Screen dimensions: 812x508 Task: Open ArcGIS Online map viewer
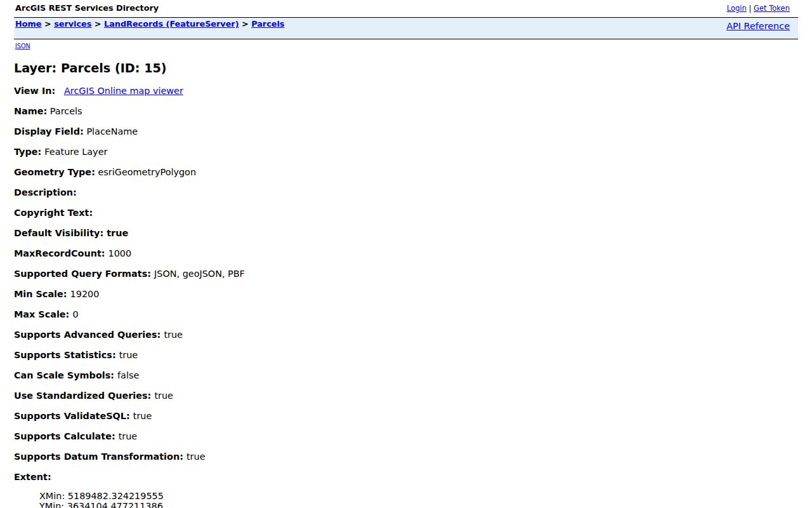pos(124,91)
